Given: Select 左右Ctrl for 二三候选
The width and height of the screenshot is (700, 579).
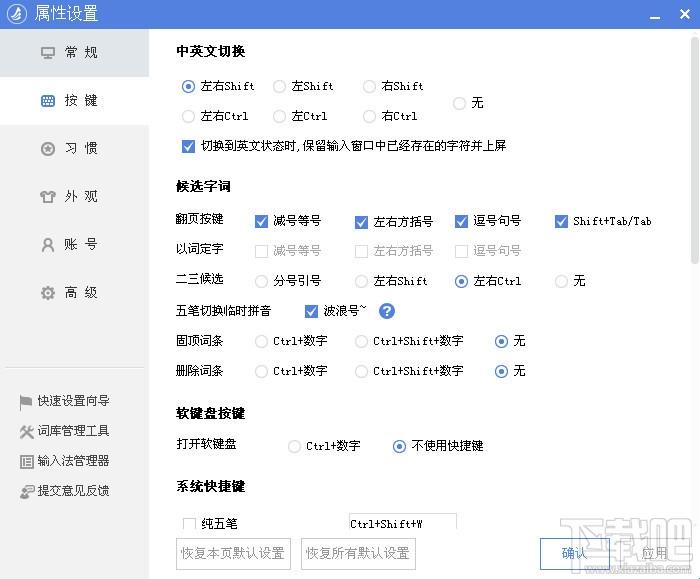Looking at the screenshot, I should pos(461,281).
